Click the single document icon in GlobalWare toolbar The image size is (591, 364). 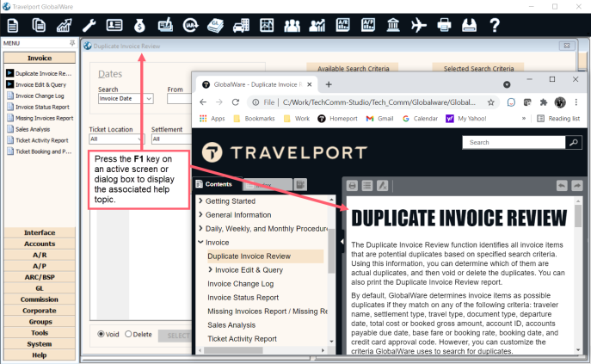pos(12,25)
